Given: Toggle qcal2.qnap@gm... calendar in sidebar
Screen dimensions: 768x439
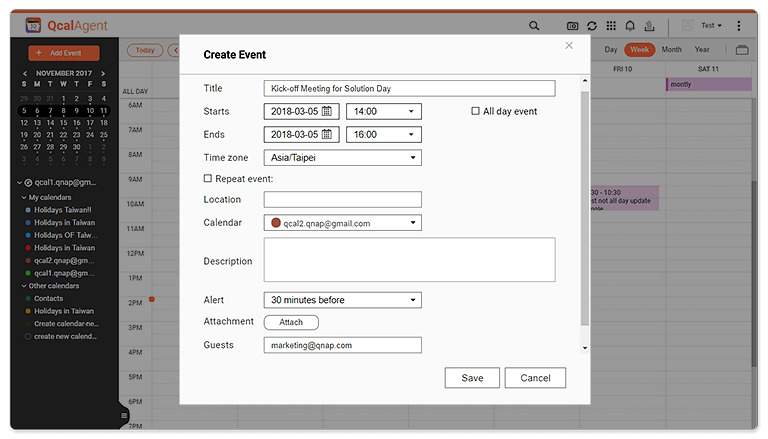Looking at the screenshot, I should 28,261.
